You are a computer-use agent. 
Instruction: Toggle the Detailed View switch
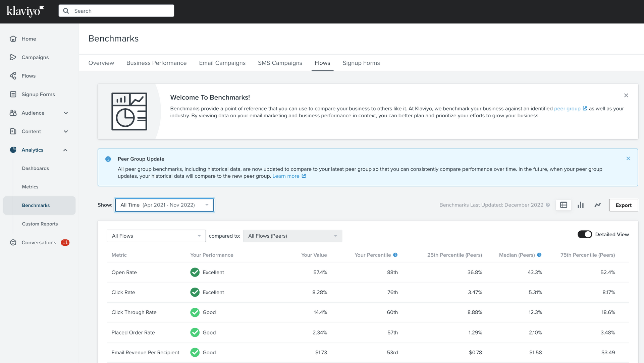point(585,234)
